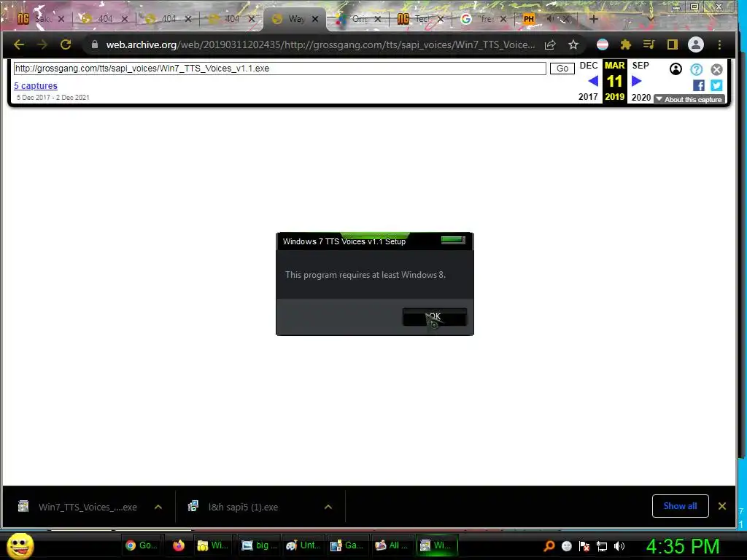Share this page from the address bar
Viewport: 747px width, 560px height.
550,44
